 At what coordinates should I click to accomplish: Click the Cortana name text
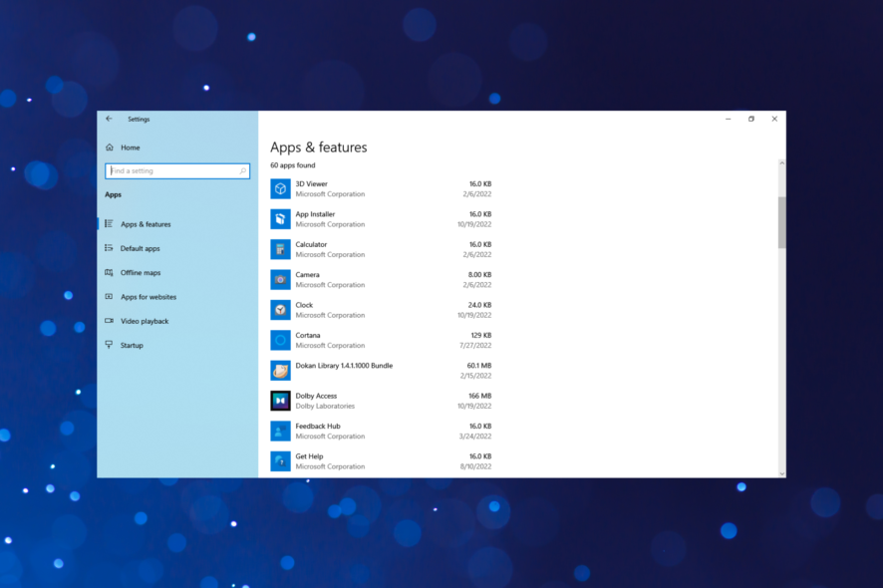(308, 335)
